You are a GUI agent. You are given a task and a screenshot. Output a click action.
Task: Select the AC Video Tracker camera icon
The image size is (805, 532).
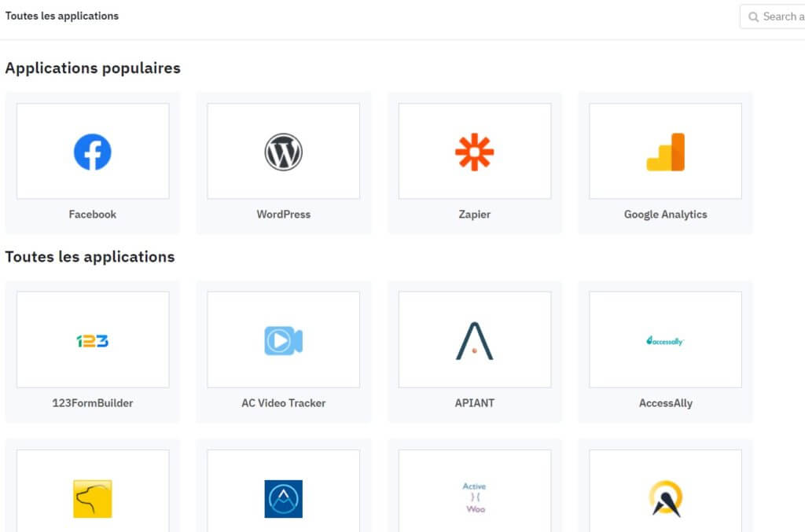pyautogui.click(x=283, y=340)
